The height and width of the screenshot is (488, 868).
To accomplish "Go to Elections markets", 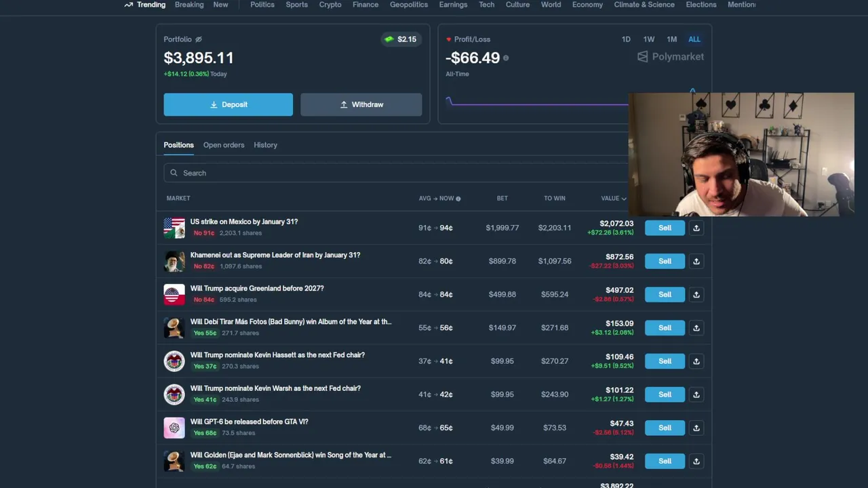I will coord(701,5).
